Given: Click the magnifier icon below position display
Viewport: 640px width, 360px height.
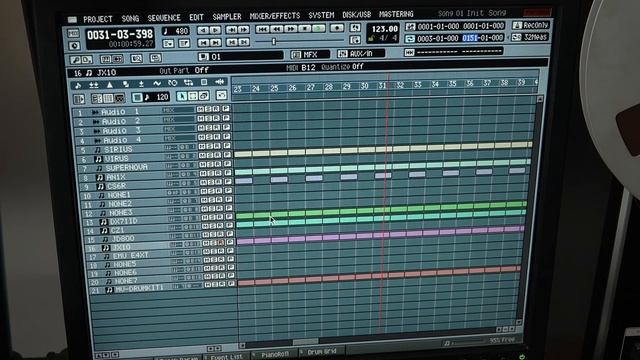Looking at the screenshot, I should pyautogui.click(x=75, y=60).
